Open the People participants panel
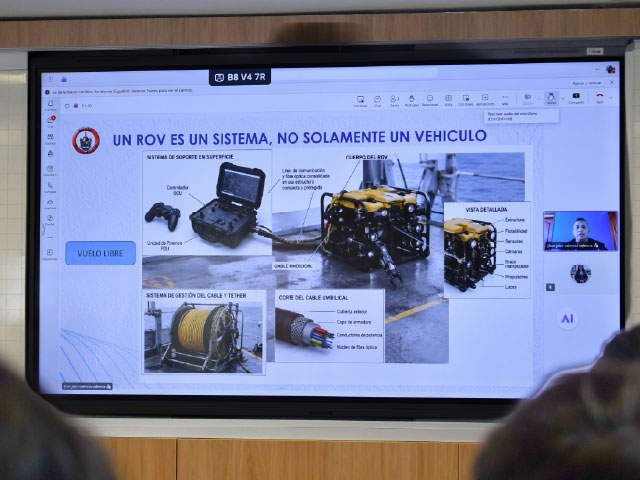Viewport: 640px width, 480px height. click(394, 101)
